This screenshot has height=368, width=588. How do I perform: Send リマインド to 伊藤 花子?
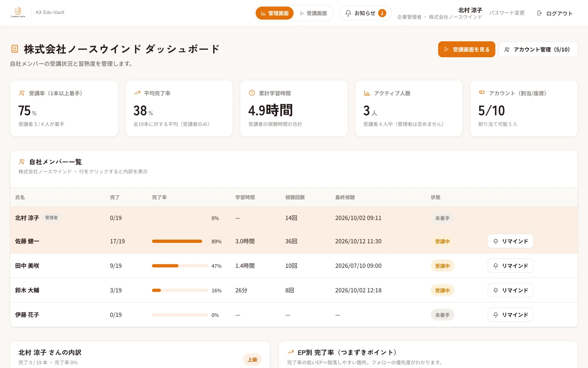[x=510, y=315]
